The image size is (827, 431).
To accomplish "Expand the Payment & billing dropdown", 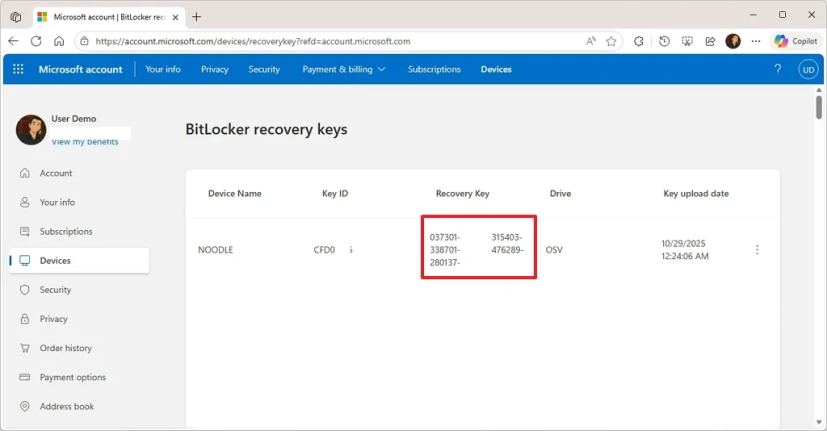I will pyautogui.click(x=344, y=69).
